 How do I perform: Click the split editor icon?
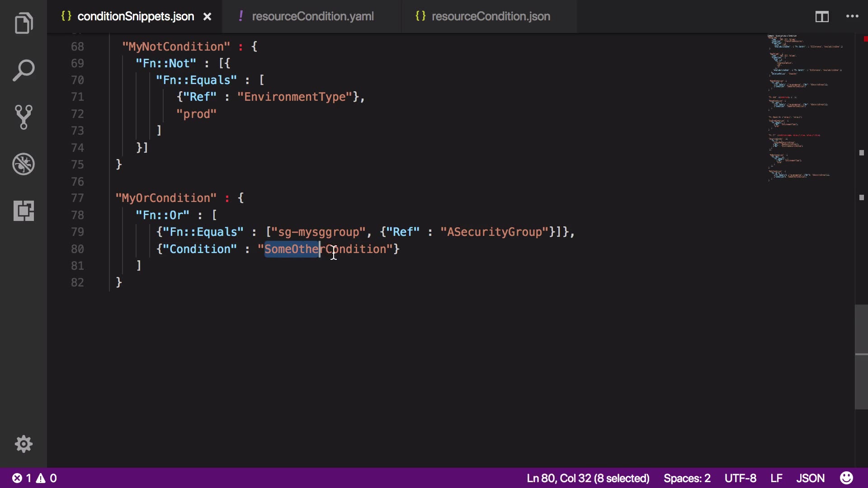pyautogui.click(x=821, y=17)
